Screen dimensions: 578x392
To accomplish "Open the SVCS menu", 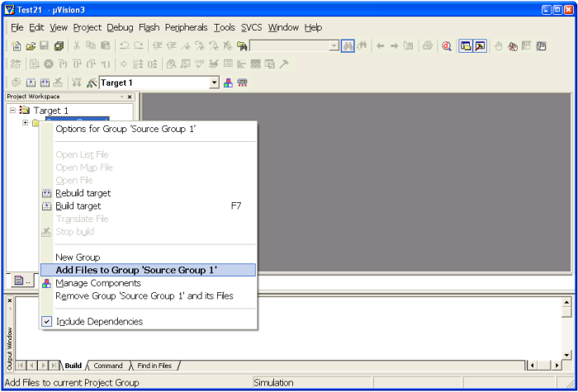I will [252, 27].
